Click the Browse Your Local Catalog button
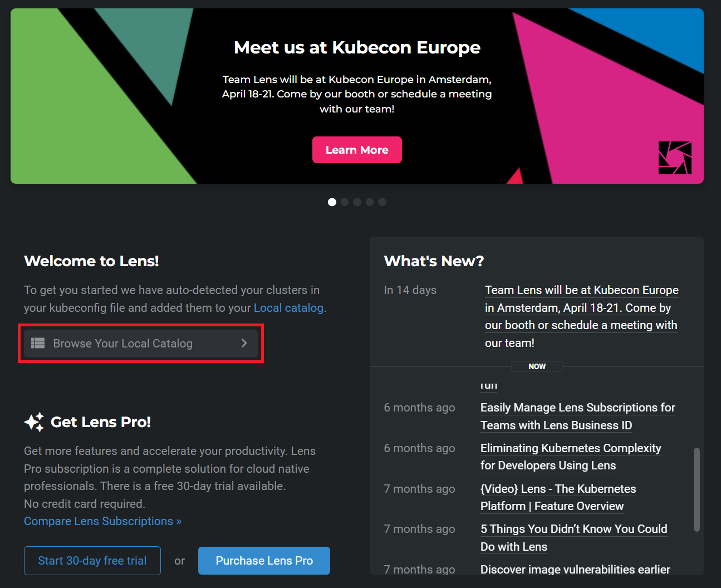 [141, 344]
